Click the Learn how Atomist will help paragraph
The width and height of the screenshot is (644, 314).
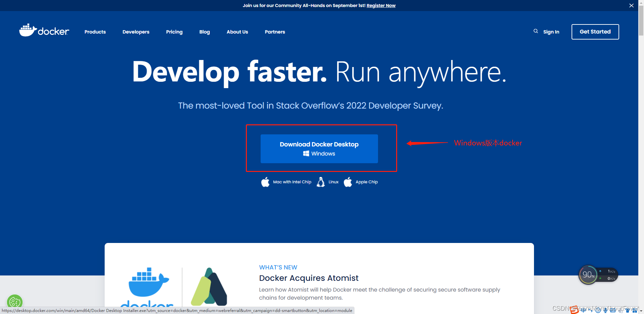[x=379, y=294]
